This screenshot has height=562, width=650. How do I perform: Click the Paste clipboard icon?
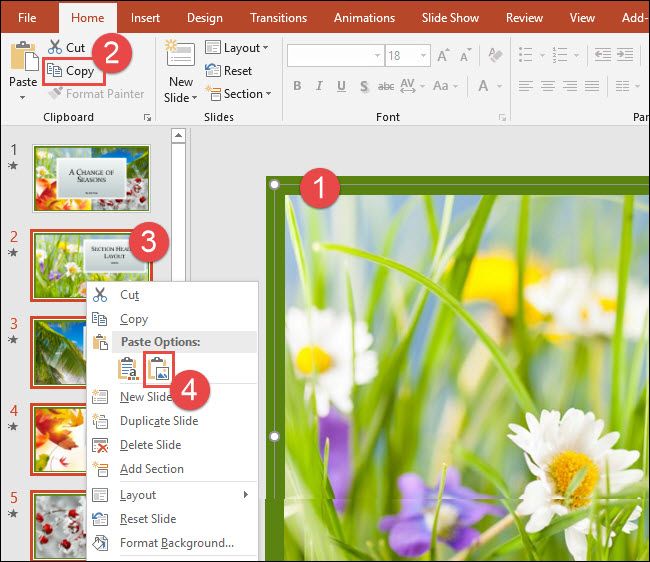pos(23,56)
